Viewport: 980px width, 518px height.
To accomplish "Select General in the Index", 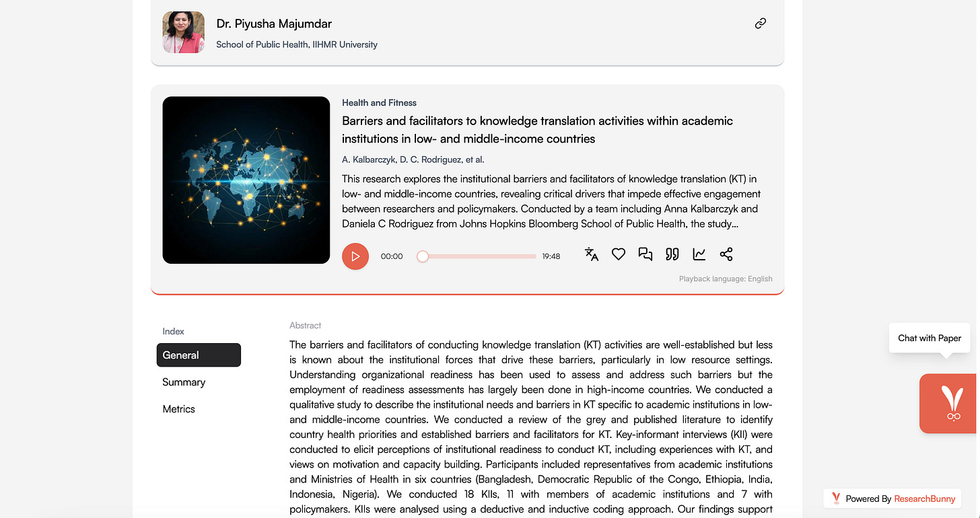I will (199, 355).
